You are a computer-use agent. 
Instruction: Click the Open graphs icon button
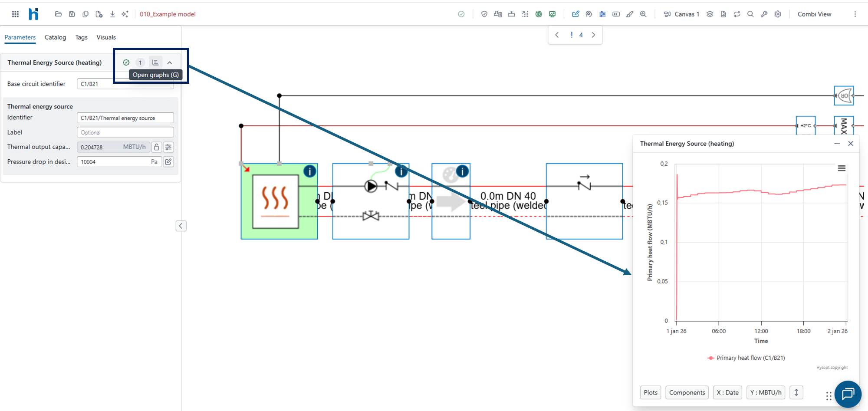click(155, 62)
